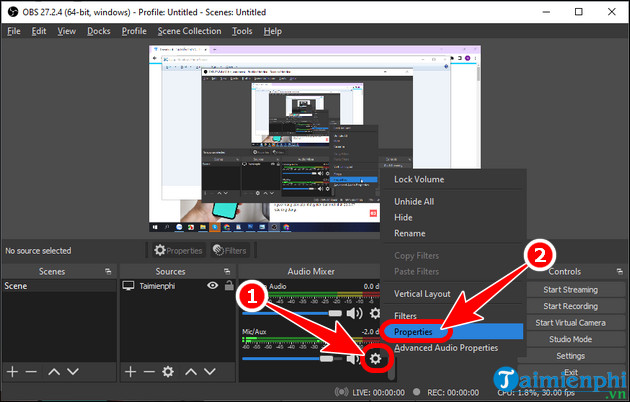
Task: Click the Desktop Audio volume slider
Action: (292, 313)
